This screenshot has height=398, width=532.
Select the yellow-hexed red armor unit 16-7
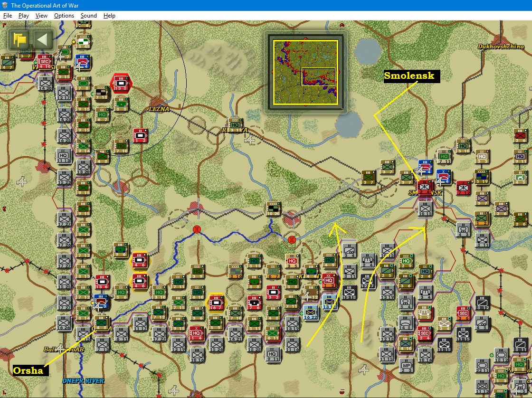coord(216,303)
